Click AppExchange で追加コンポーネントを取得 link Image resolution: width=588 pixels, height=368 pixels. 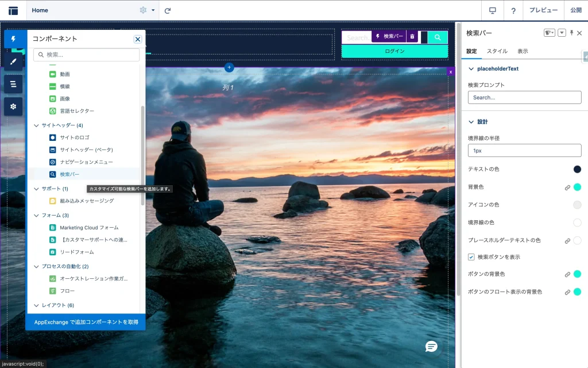pos(86,322)
